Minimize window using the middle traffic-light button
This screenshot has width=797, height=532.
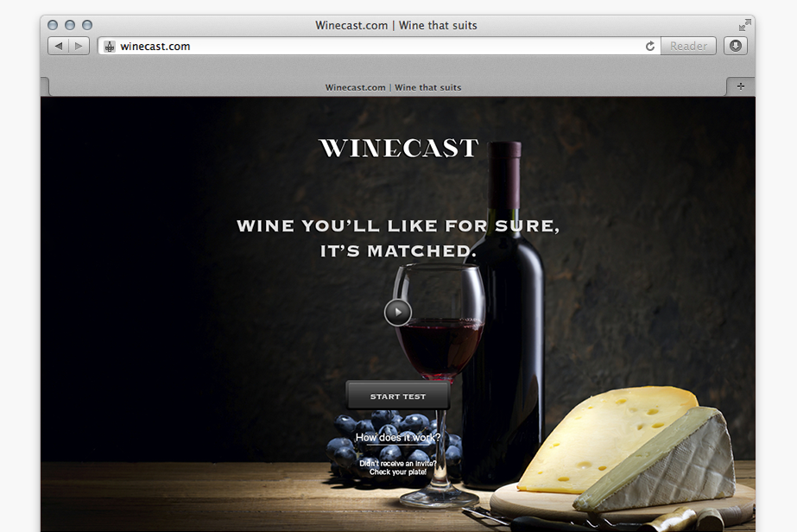(70, 25)
